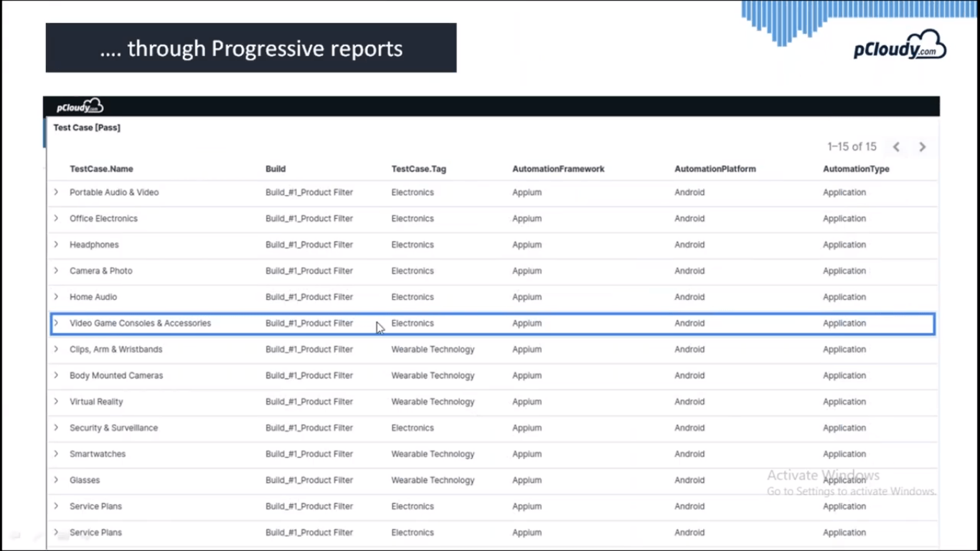Expand the Security & Surveillance row
980x551 pixels.
point(56,428)
